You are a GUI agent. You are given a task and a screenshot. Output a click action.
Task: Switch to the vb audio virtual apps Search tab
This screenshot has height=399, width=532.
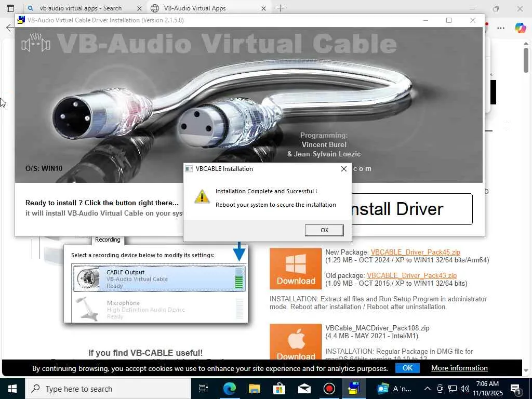click(81, 8)
